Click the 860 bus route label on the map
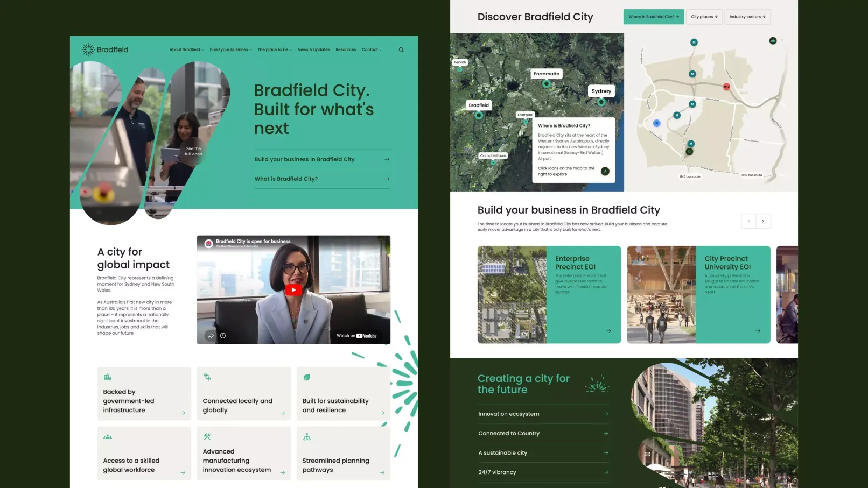868x488 pixels. click(x=752, y=175)
